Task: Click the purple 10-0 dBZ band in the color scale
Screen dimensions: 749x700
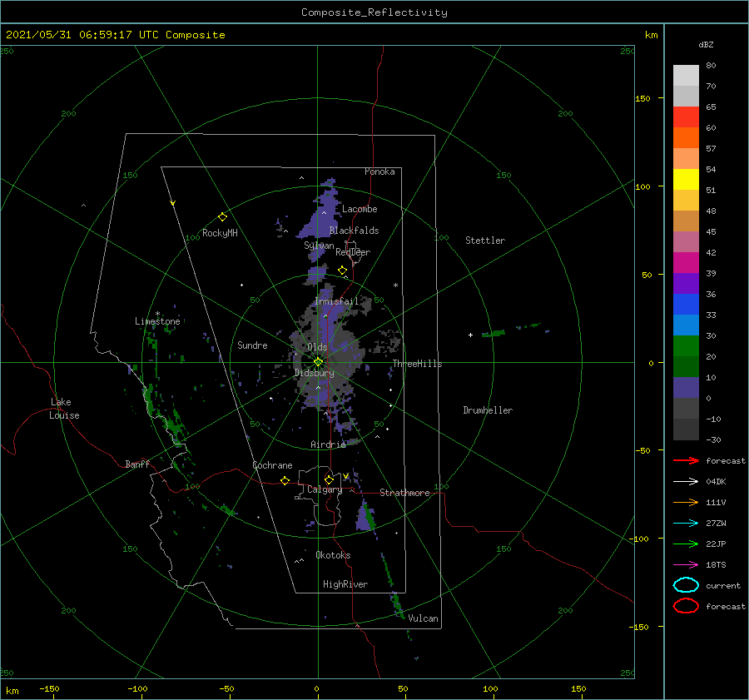Action: point(686,388)
